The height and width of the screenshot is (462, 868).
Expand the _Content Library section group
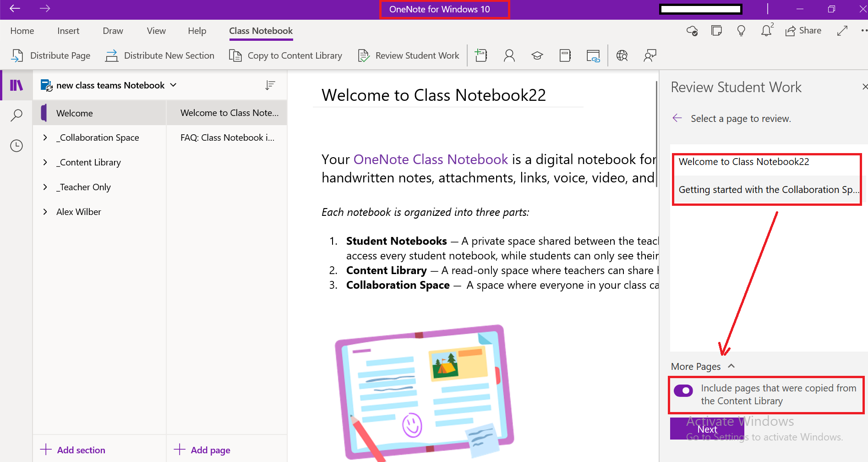(x=45, y=162)
